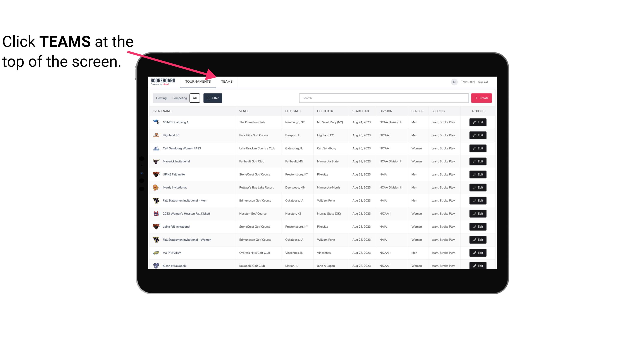644x346 pixels.
Task: Select the All filter toggle
Action: click(x=195, y=98)
